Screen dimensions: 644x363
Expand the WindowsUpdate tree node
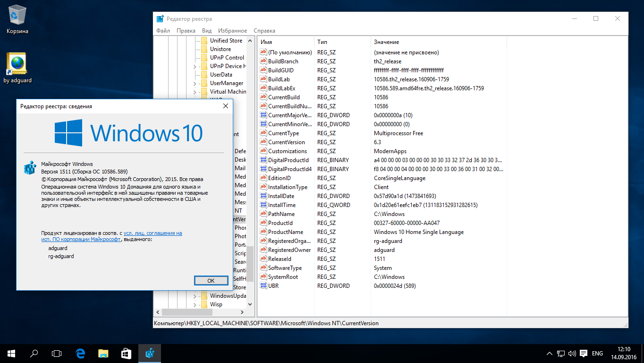pos(195,296)
